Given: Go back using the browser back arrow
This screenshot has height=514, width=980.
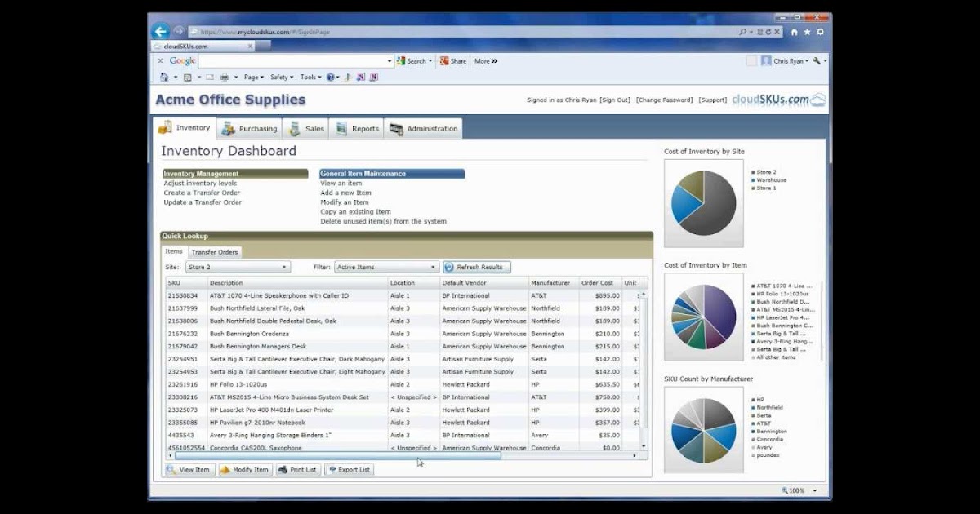Looking at the screenshot, I should coord(160,31).
